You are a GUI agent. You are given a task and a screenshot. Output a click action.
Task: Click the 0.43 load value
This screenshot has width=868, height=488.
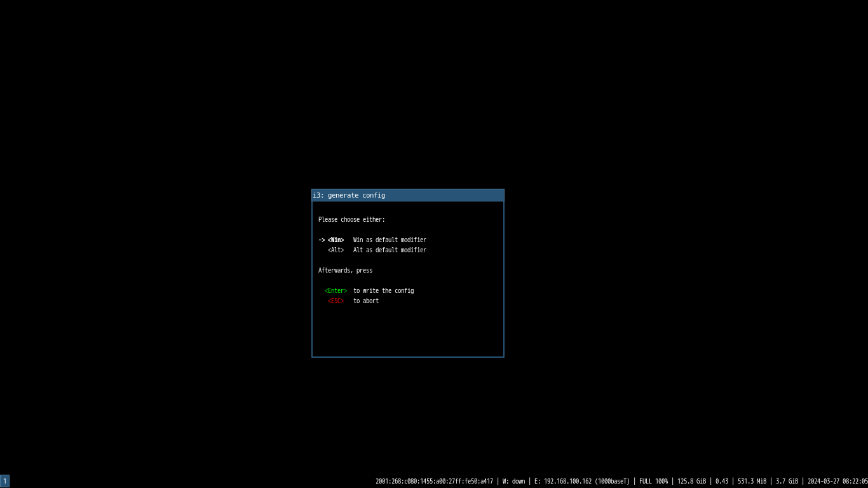point(722,482)
